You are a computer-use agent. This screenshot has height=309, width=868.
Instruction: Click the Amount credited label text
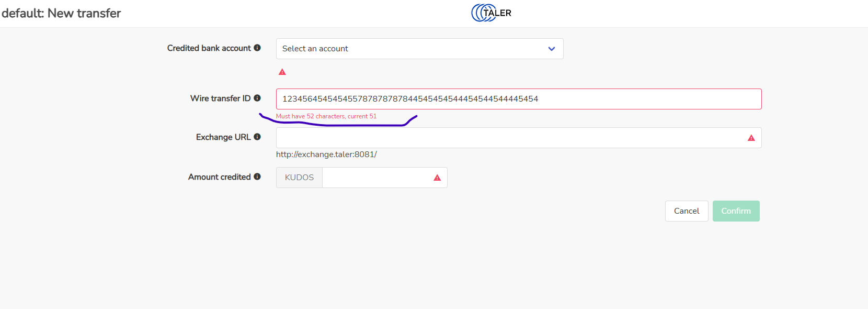pos(219,177)
